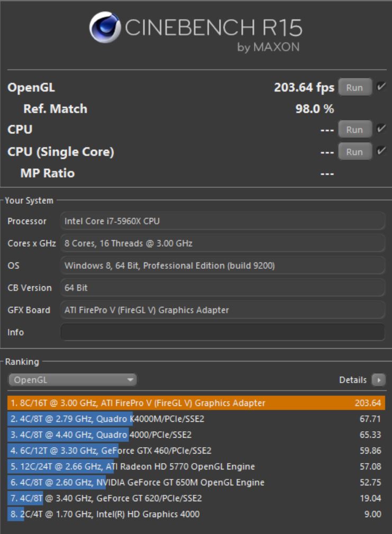
Task: Toggle the OpenGL test checkbox
Action: click(381, 87)
